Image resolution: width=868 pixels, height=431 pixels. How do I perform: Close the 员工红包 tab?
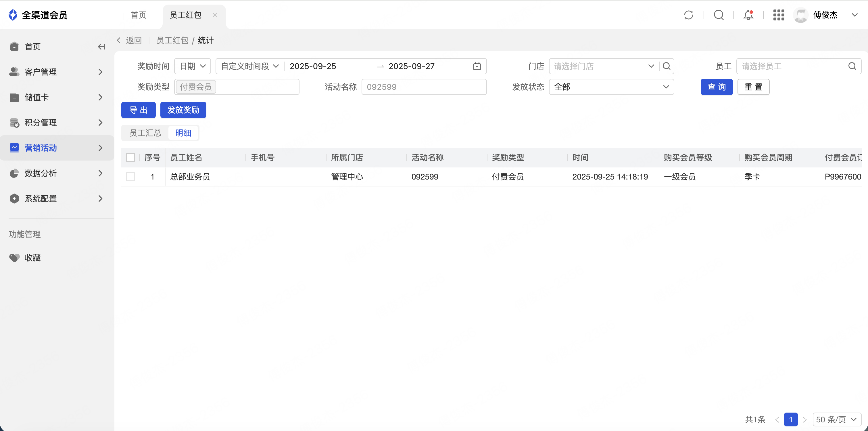pos(215,15)
